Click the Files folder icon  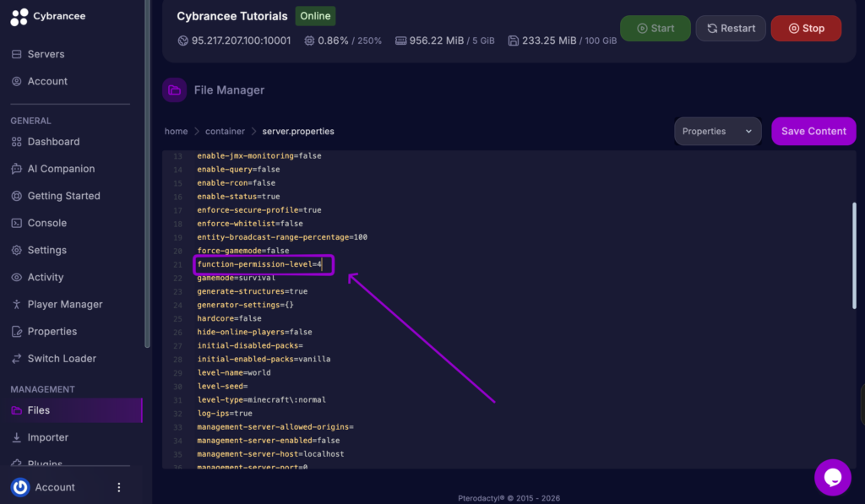click(x=17, y=409)
